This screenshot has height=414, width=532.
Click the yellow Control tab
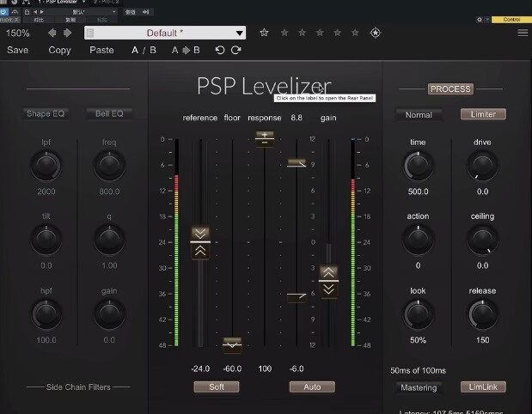point(511,20)
